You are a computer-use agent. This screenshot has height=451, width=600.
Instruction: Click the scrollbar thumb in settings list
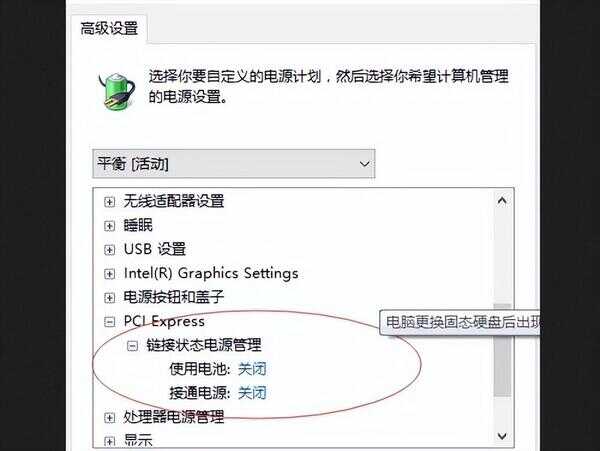(x=502, y=350)
